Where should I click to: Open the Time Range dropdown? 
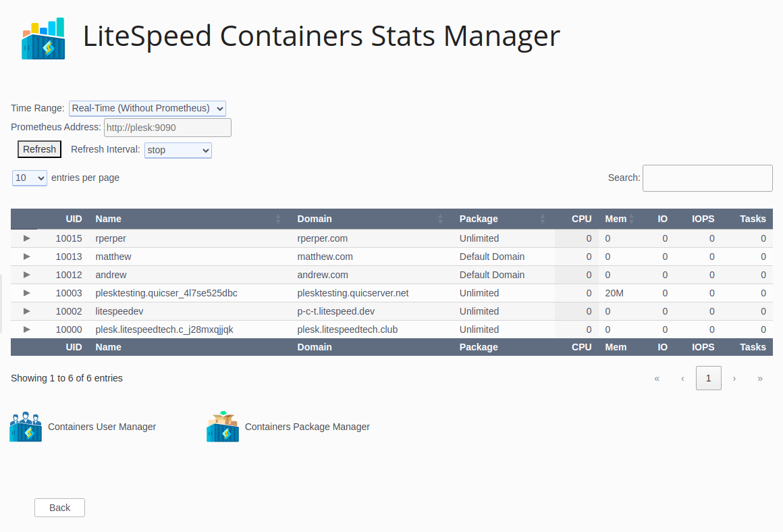(x=147, y=108)
